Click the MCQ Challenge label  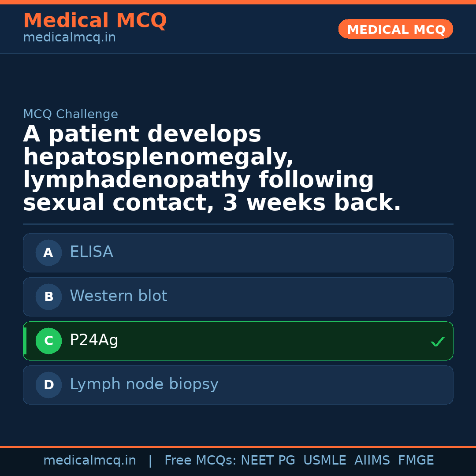[71, 115]
